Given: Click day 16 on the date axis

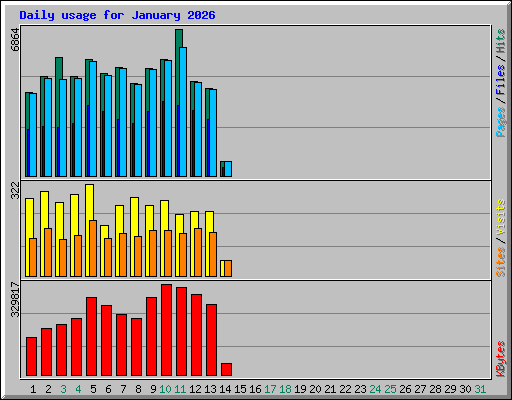Looking at the screenshot, I should coord(255,389).
